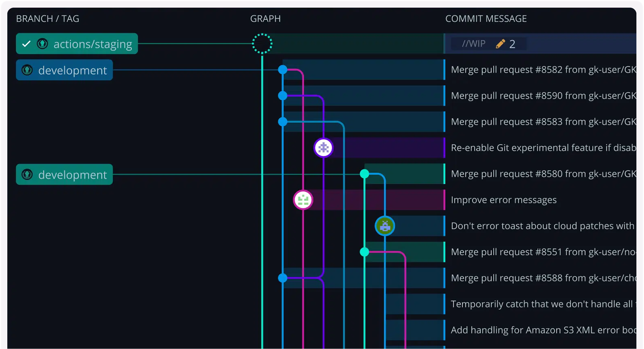Click the GitKraken logo icon on blue development label
Screen dimensions: 644x349
(27, 70)
